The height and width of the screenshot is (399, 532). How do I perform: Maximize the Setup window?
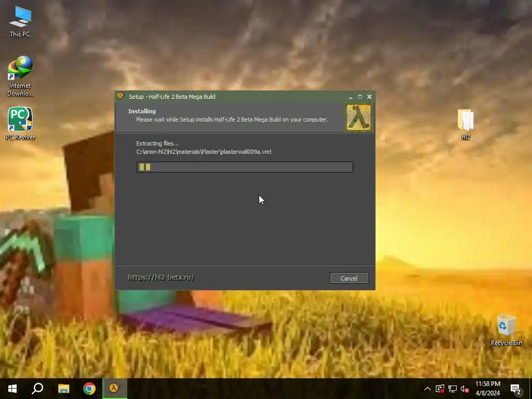(360, 97)
